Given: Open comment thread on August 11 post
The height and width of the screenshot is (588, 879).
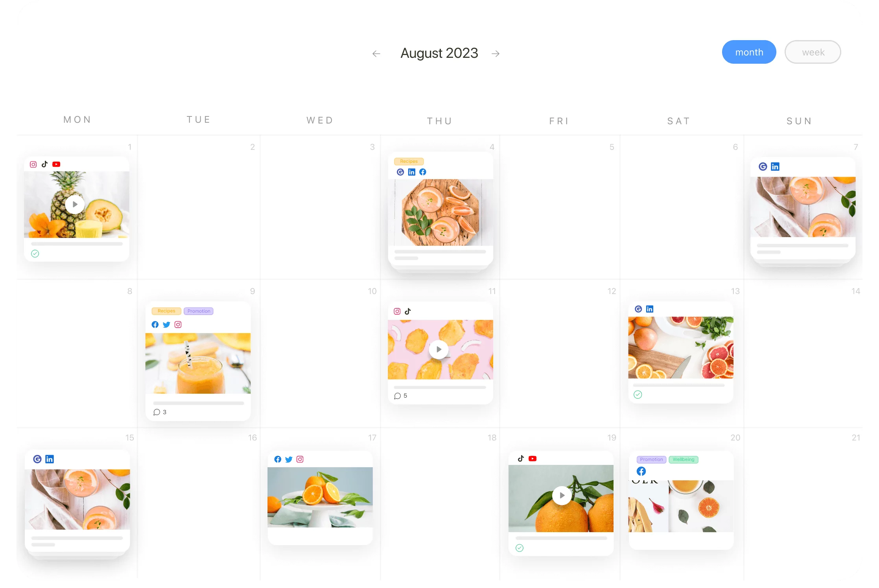Looking at the screenshot, I should pos(401,395).
